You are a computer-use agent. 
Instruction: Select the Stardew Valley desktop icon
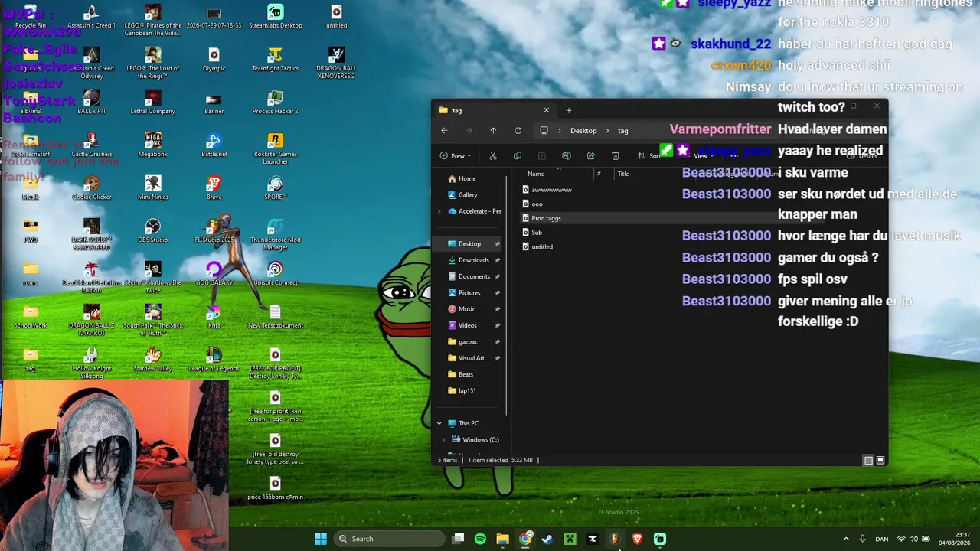(152, 359)
